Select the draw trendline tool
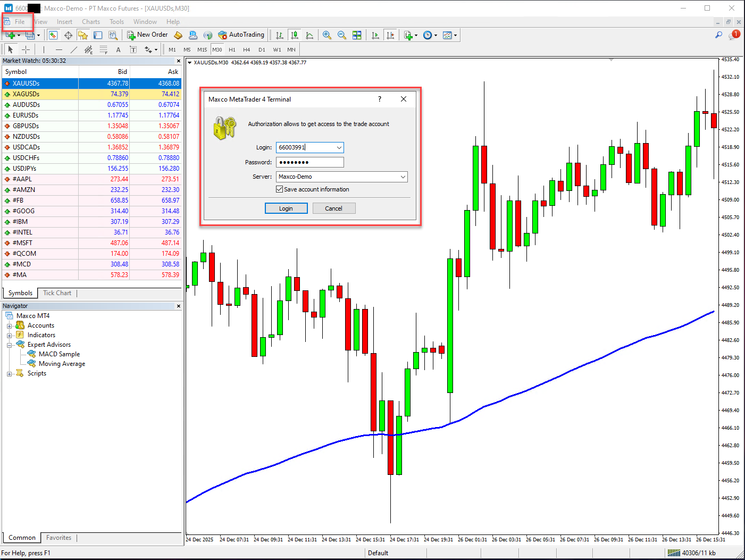The width and height of the screenshot is (745, 560). pos(74,49)
